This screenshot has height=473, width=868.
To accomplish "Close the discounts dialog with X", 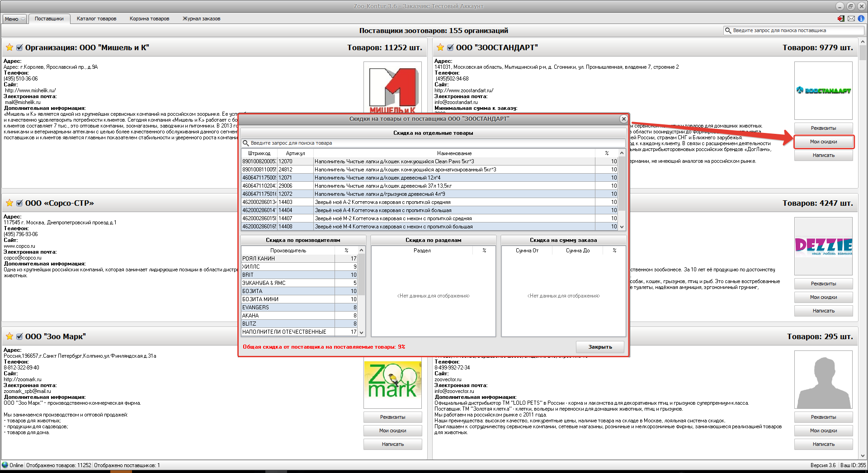I will [623, 119].
